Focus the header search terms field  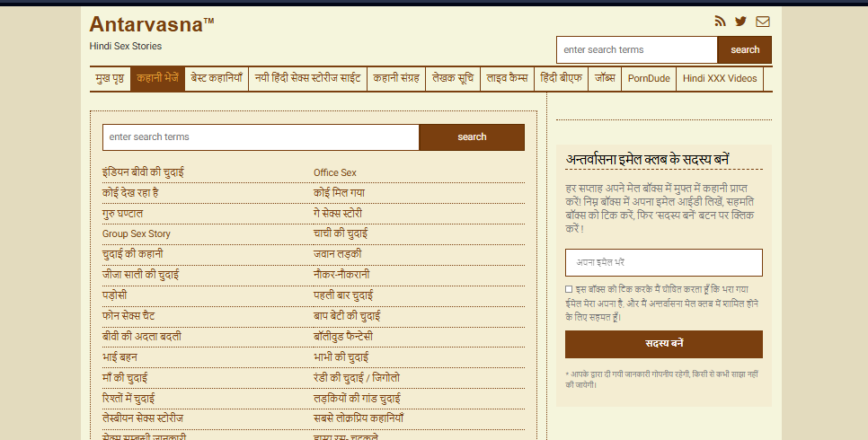[637, 49]
